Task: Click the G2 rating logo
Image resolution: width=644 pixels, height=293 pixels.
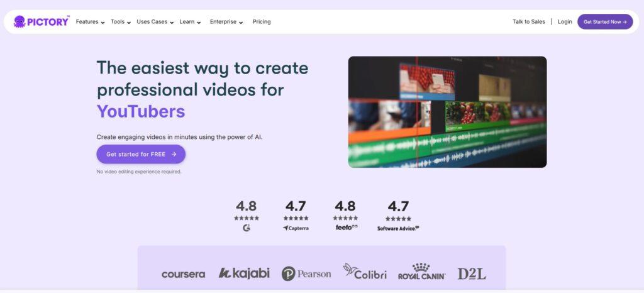Action: (x=247, y=228)
